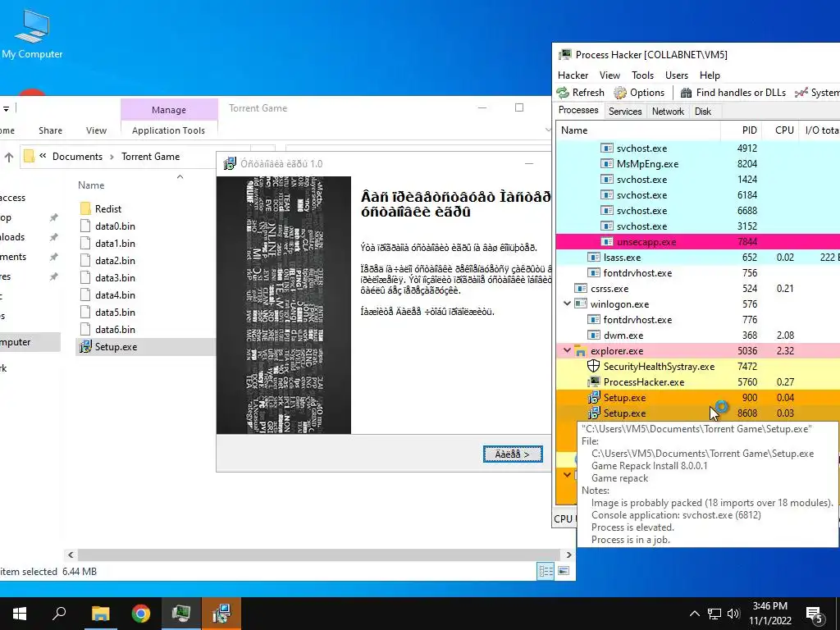This screenshot has height=630, width=840.
Task: Open the Tools menu
Action: (x=642, y=75)
